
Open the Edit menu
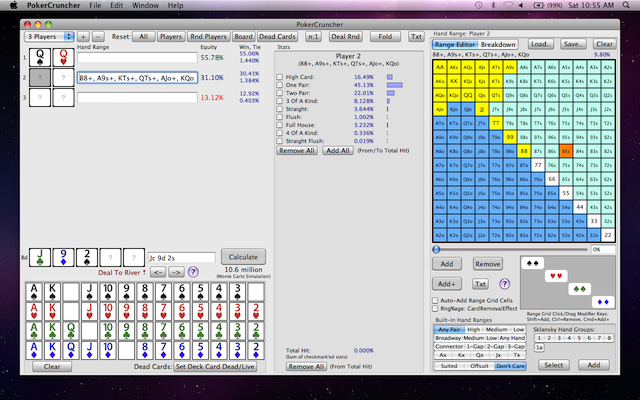click(117, 5)
